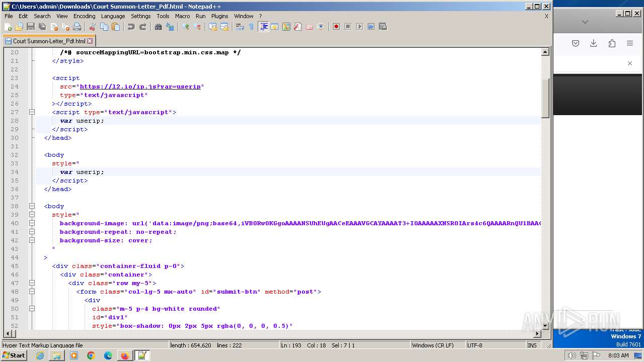Click the toolbar icon right of Indent Guide

coord(275,27)
